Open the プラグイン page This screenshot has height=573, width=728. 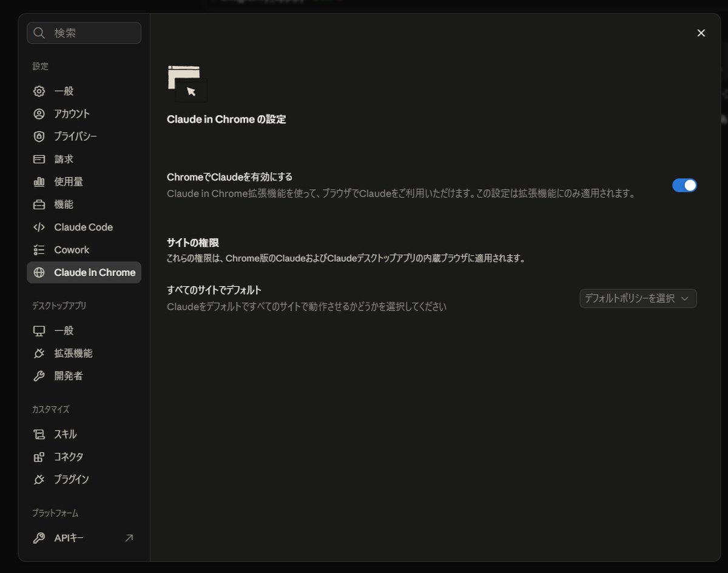[x=84, y=479]
